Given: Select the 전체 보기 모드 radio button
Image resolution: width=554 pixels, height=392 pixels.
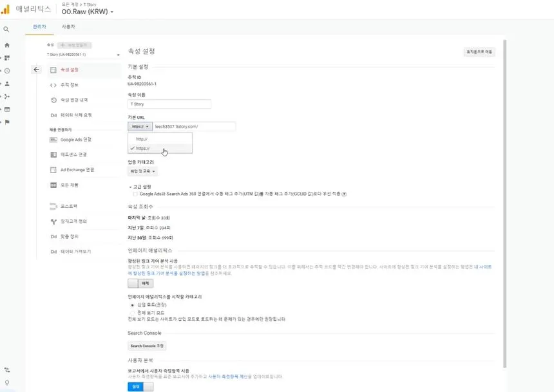Looking at the screenshot, I should (x=133, y=313).
